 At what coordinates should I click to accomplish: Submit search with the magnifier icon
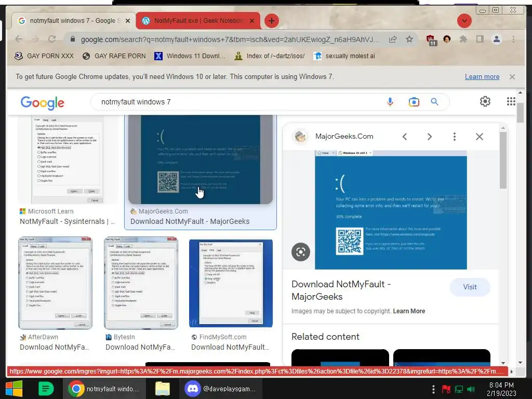[435, 102]
